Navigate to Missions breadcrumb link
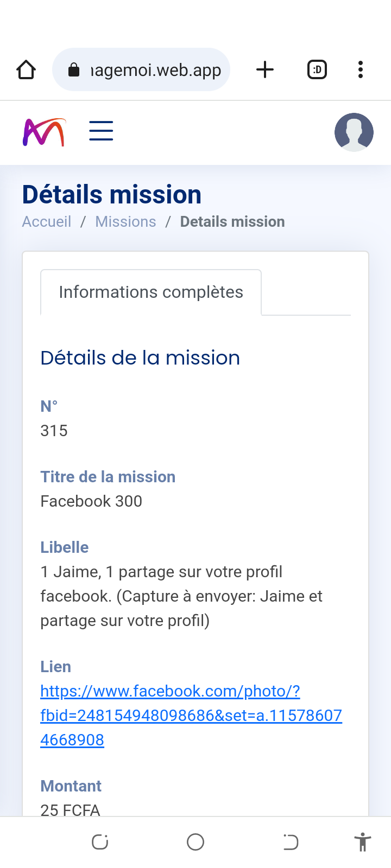 tap(125, 222)
